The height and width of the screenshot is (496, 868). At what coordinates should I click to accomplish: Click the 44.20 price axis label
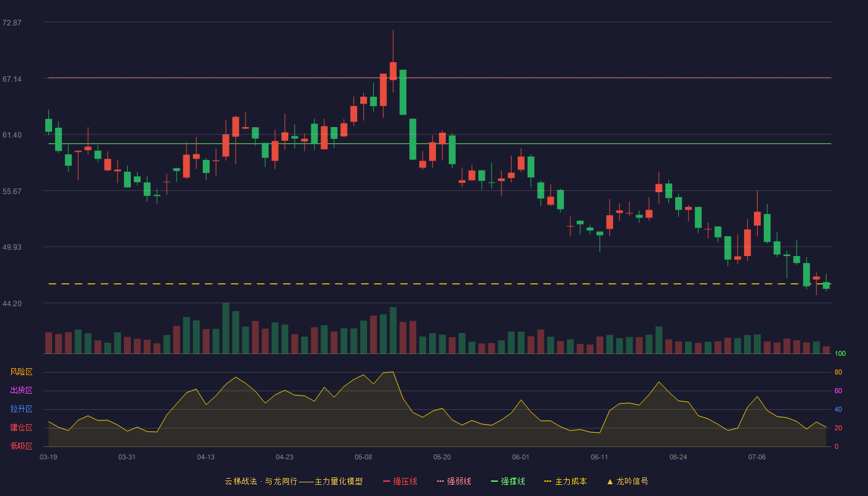tap(12, 304)
